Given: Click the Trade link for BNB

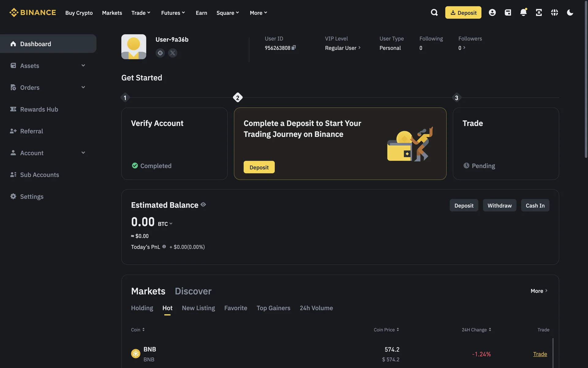Looking at the screenshot, I should [x=540, y=354].
